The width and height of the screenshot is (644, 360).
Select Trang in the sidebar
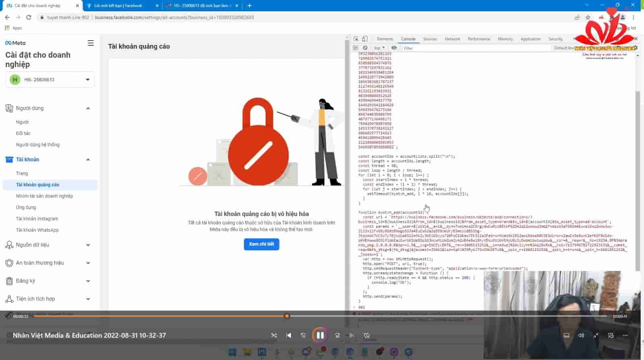(22, 173)
